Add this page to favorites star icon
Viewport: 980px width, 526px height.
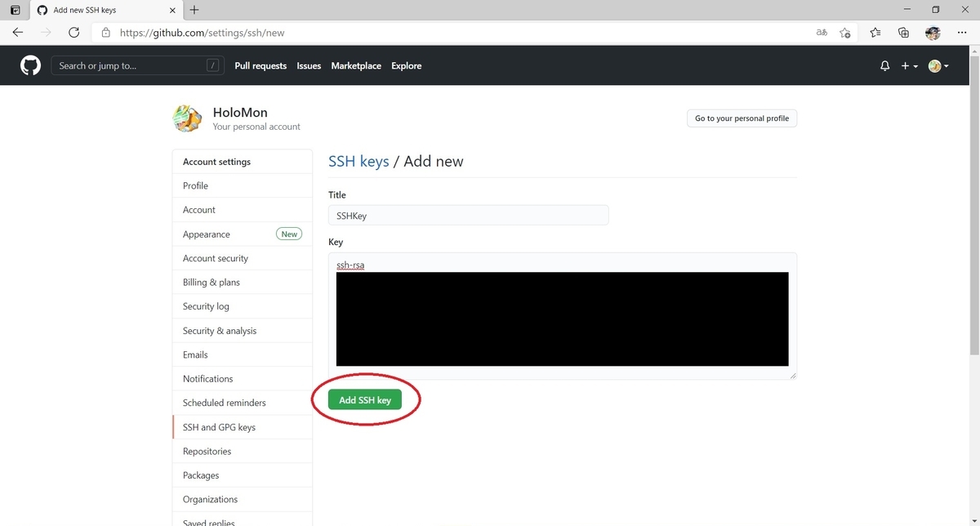(x=845, y=33)
